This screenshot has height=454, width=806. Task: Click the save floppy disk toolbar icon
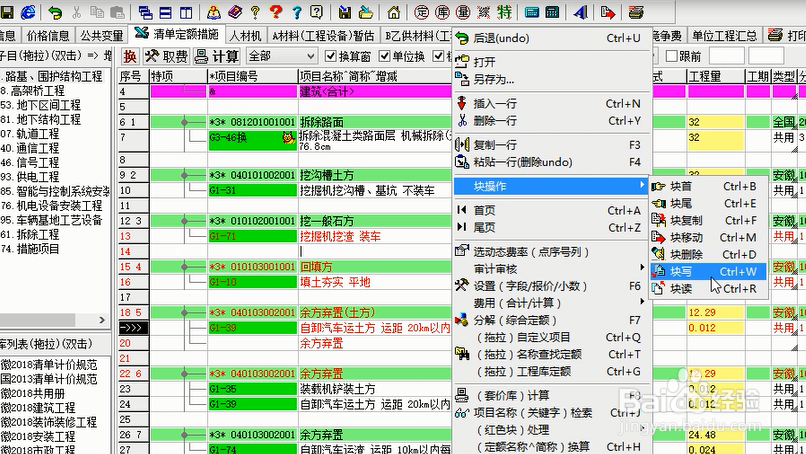(x=7, y=12)
